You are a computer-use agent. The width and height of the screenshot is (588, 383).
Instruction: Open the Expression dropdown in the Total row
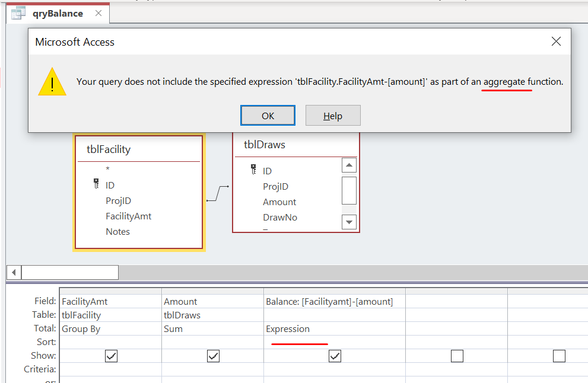point(288,328)
